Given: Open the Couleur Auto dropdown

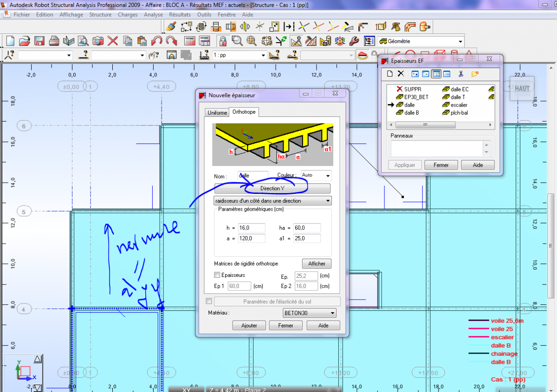Looking at the screenshot, I should click(327, 176).
